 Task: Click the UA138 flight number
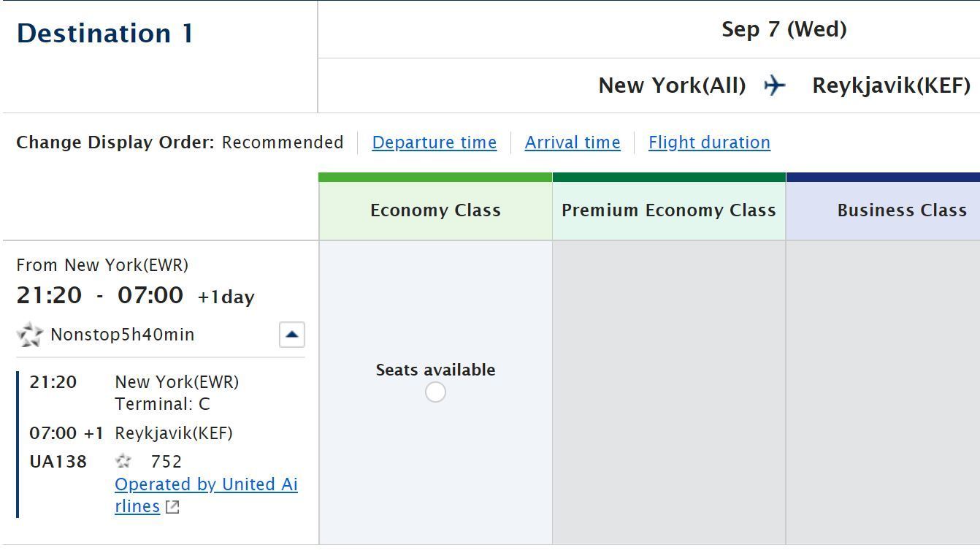(58, 462)
